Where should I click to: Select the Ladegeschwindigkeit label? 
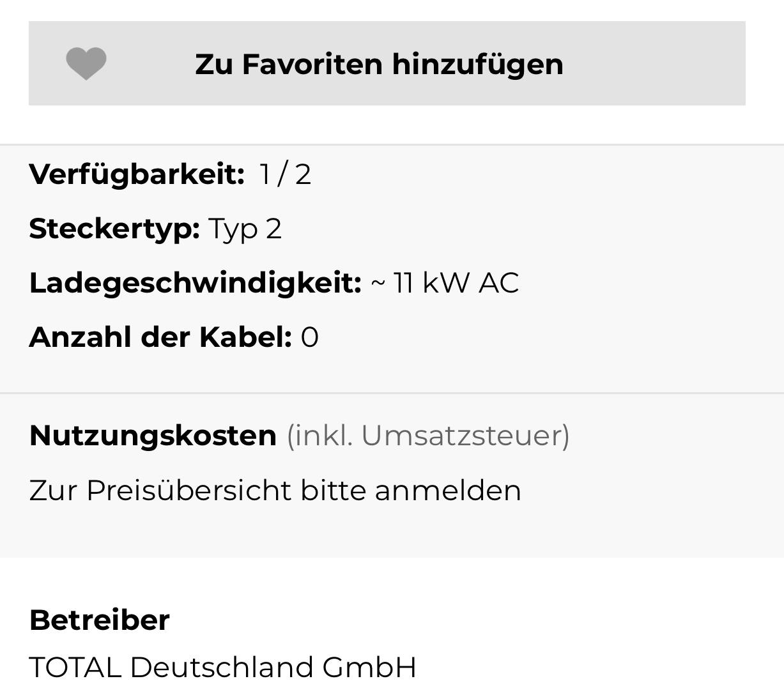click(x=195, y=283)
